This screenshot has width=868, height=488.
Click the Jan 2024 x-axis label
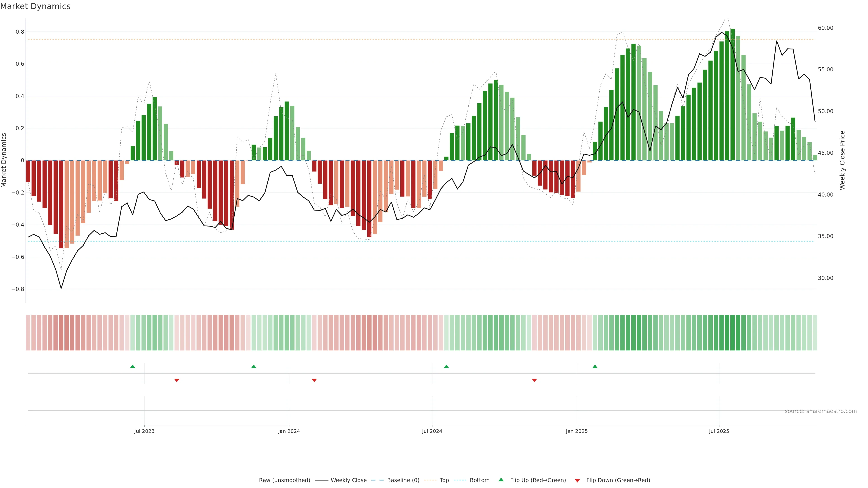[x=289, y=431]
